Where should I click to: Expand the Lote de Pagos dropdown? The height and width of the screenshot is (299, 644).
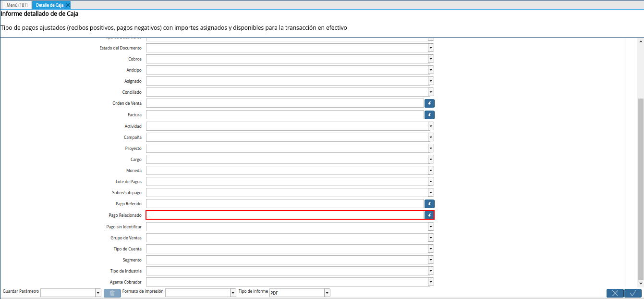[x=431, y=181]
